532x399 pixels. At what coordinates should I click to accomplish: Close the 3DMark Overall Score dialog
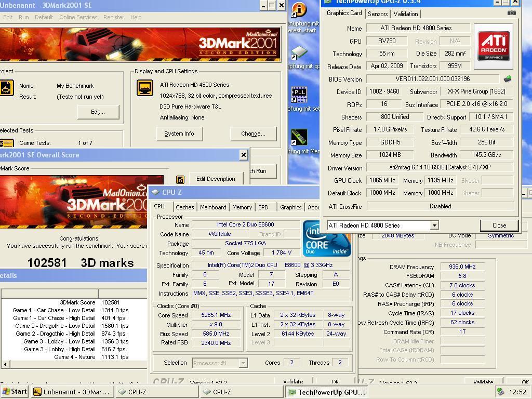[x=243, y=155]
